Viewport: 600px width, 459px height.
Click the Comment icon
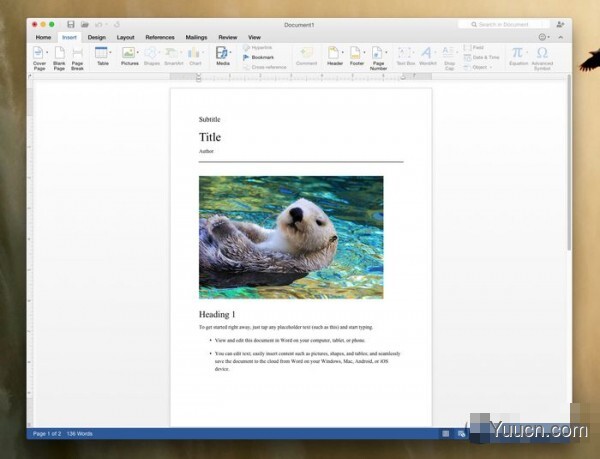(x=307, y=53)
